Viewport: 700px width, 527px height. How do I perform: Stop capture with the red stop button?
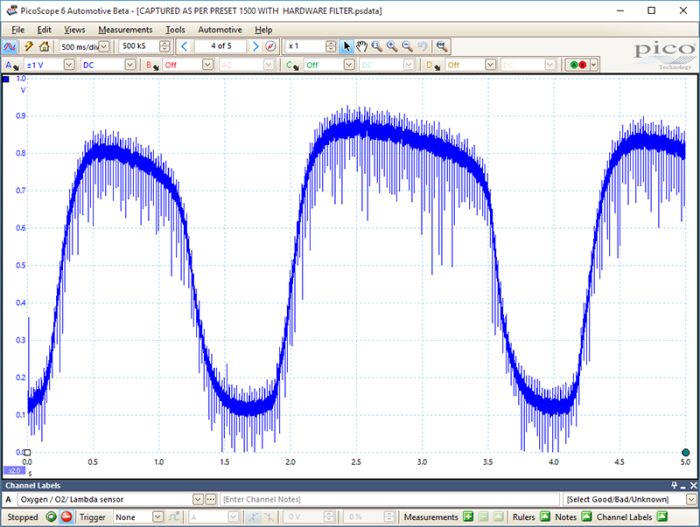click(x=66, y=517)
